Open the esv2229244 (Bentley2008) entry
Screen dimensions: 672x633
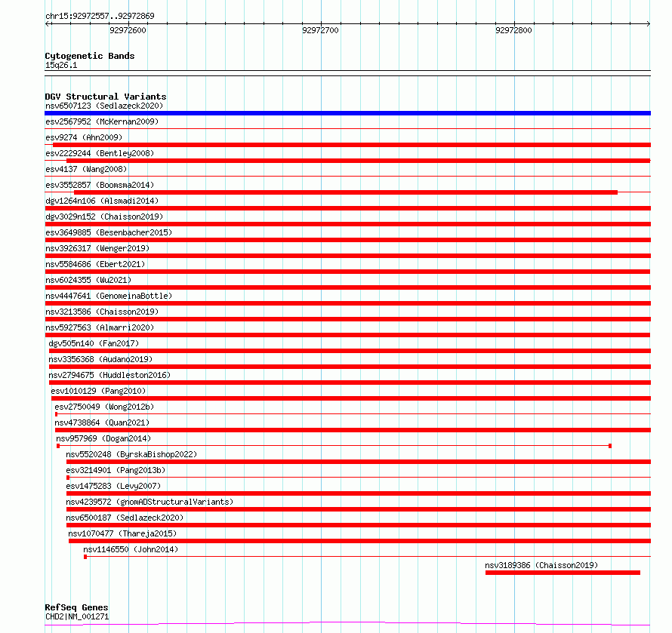[x=100, y=153]
